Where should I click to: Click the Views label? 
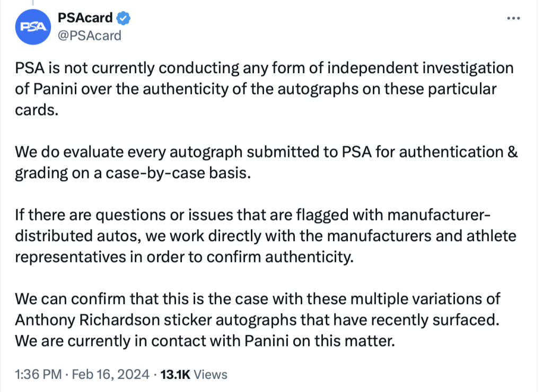click(211, 375)
